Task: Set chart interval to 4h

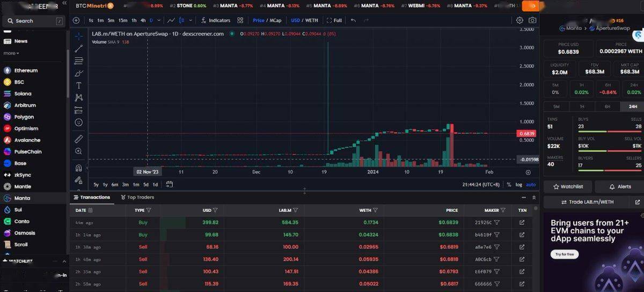Action: coord(143,20)
